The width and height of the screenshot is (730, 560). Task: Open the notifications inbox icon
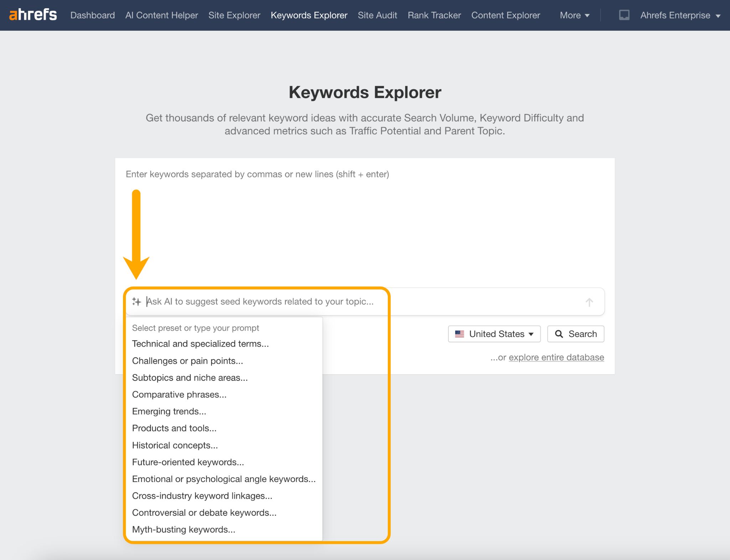point(624,15)
